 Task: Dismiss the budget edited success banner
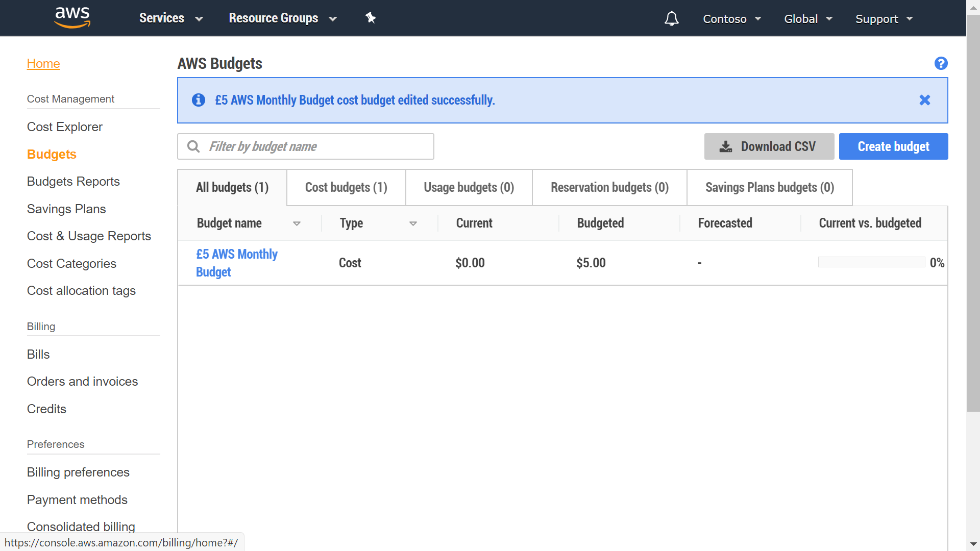925,100
